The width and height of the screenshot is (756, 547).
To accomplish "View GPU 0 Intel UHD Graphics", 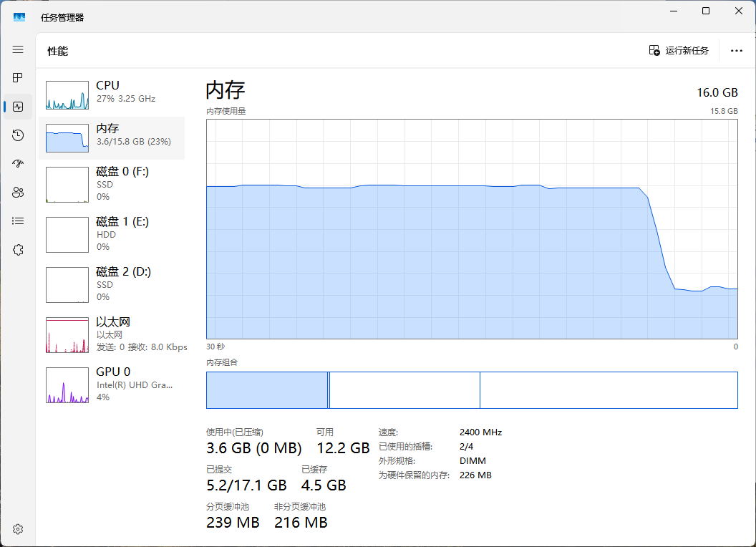I will pos(112,384).
